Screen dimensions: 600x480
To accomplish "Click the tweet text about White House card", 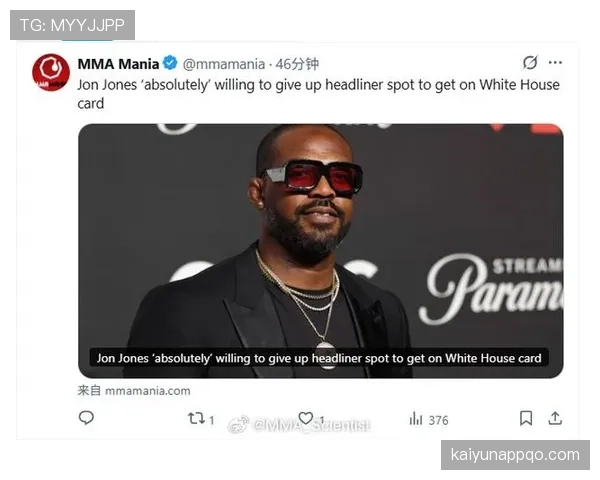I will coord(318,94).
